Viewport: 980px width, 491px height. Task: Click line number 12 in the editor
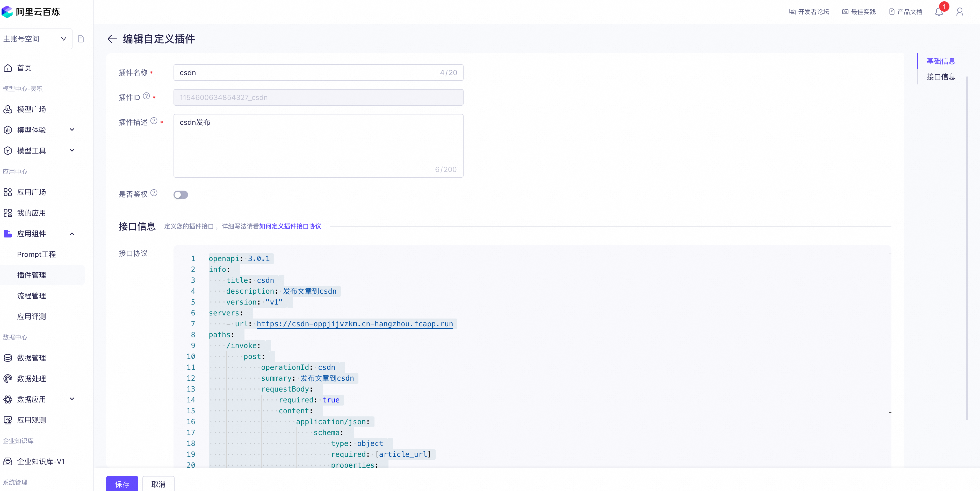pyautogui.click(x=191, y=378)
